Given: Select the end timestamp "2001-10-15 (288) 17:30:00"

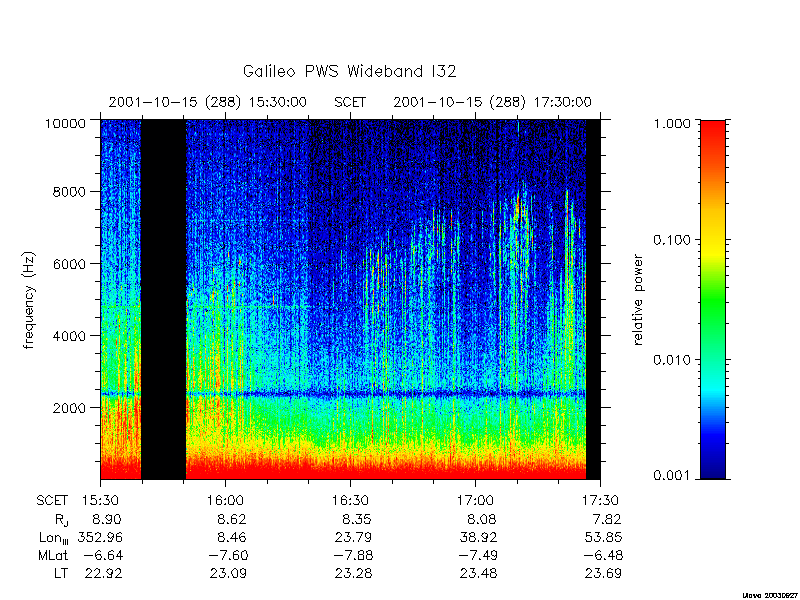Looking at the screenshot, I should tap(492, 103).
